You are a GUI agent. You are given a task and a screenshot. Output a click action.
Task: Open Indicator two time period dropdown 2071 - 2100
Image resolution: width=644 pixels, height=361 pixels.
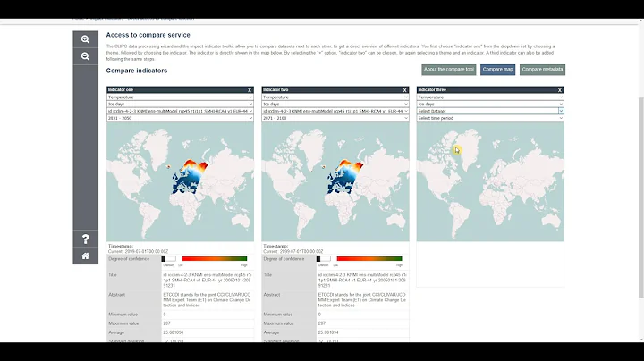tap(335, 118)
